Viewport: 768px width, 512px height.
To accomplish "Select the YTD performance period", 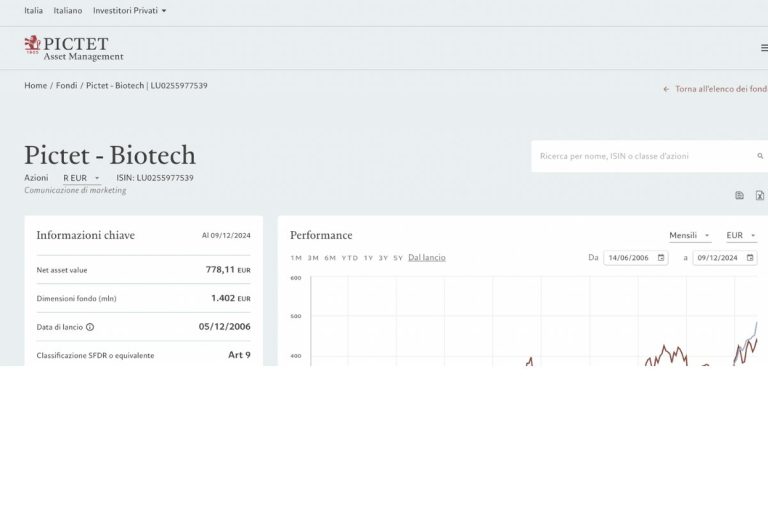I will point(350,258).
